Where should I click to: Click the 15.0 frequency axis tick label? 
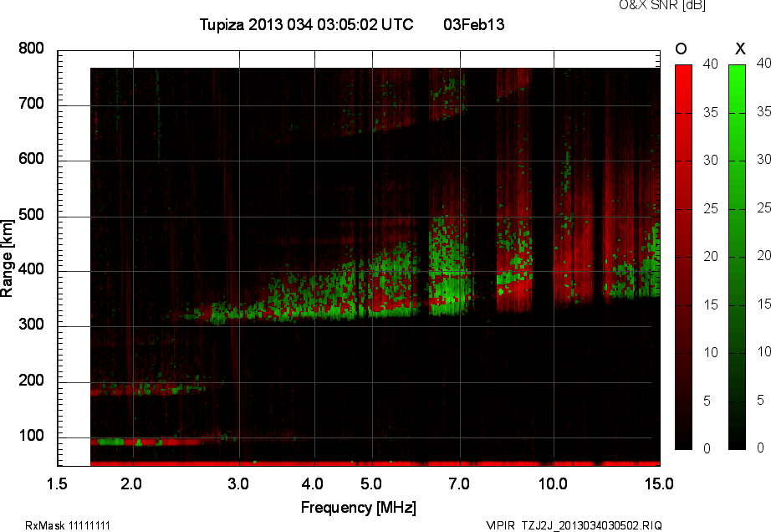(x=659, y=483)
